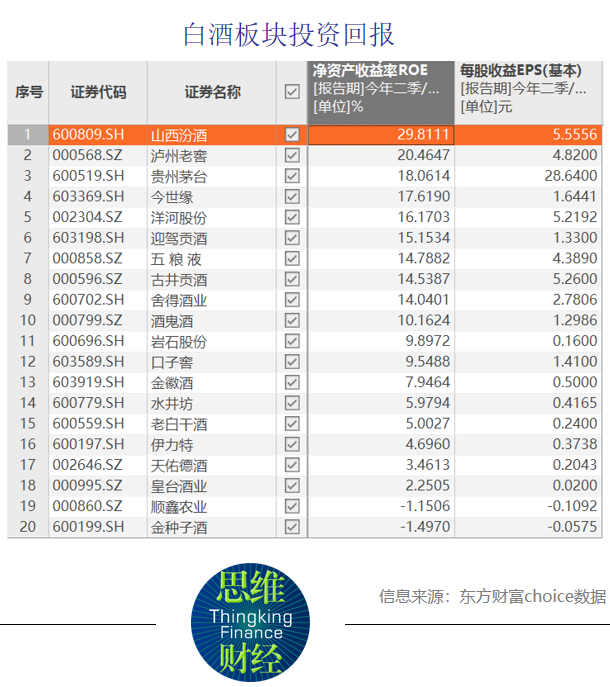Toggle the checkbox in the 口子窖 row
The width and height of the screenshot is (610, 687).
[292, 361]
